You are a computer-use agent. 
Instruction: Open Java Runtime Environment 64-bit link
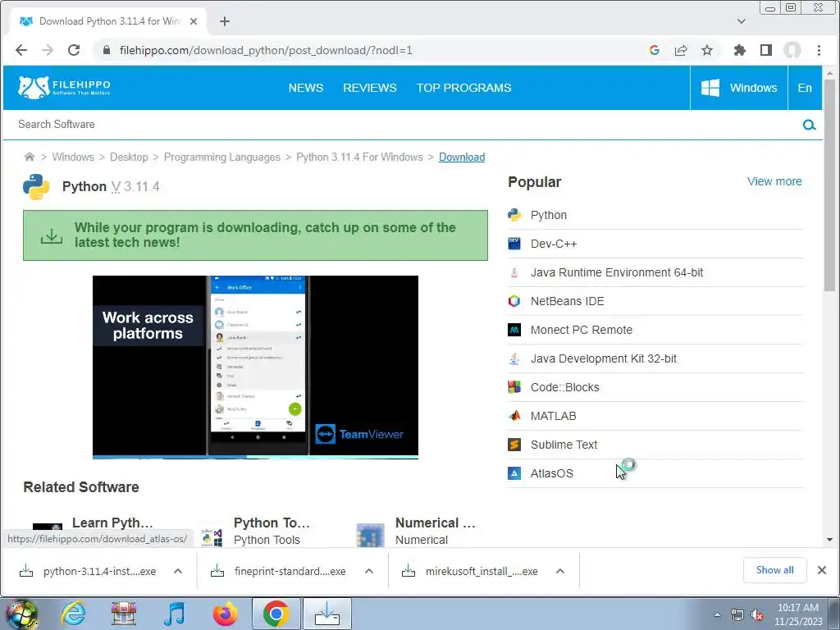pos(617,272)
